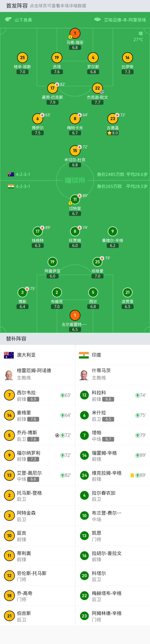This screenshot has width=150, height=644.
Task: Open substitute 麦格里 number 14 badge
Action: pos(9,415)
